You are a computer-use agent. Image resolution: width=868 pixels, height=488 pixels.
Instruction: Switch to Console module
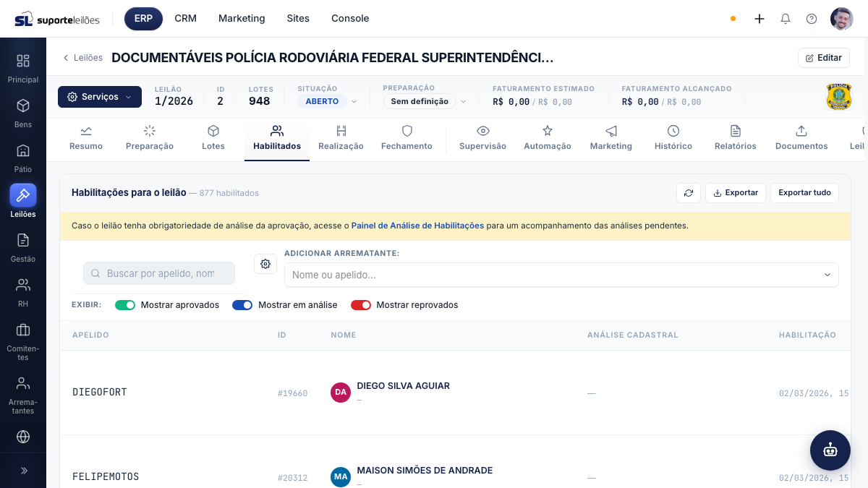pos(350,19)
